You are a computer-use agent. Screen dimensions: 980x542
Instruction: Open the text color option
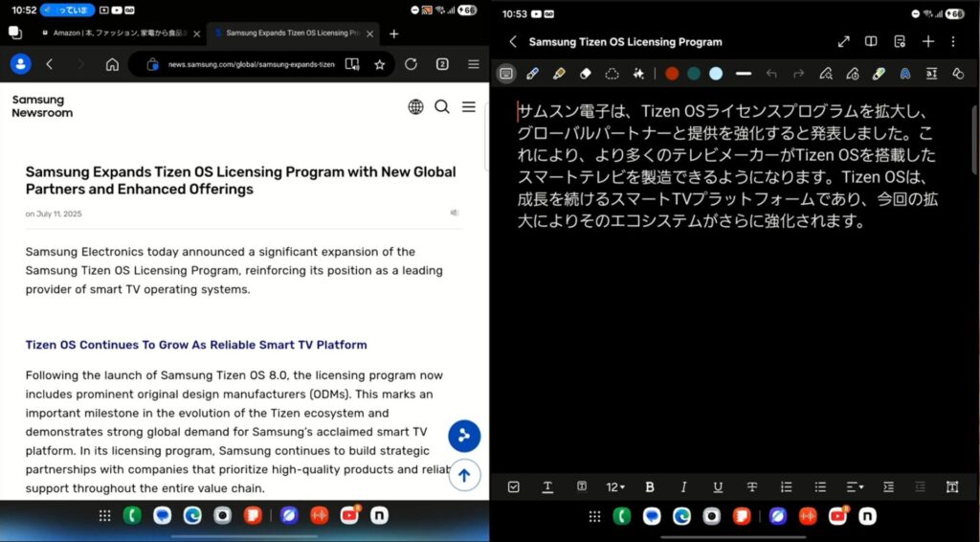coord(547,487)
